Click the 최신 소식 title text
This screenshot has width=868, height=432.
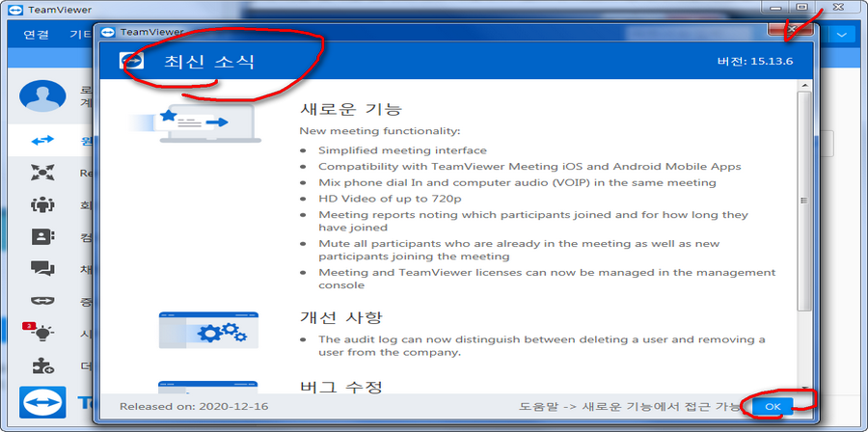click(209, 62)
